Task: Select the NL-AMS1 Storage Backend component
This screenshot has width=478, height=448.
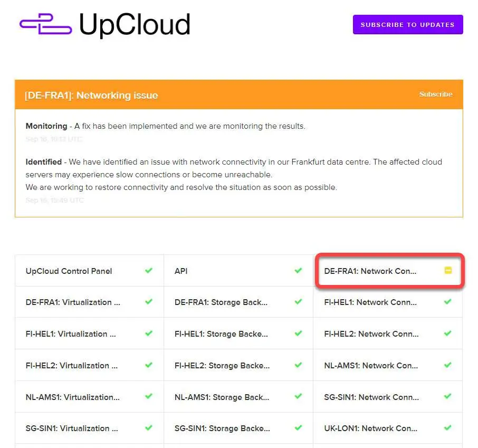Action: point(238,397)
